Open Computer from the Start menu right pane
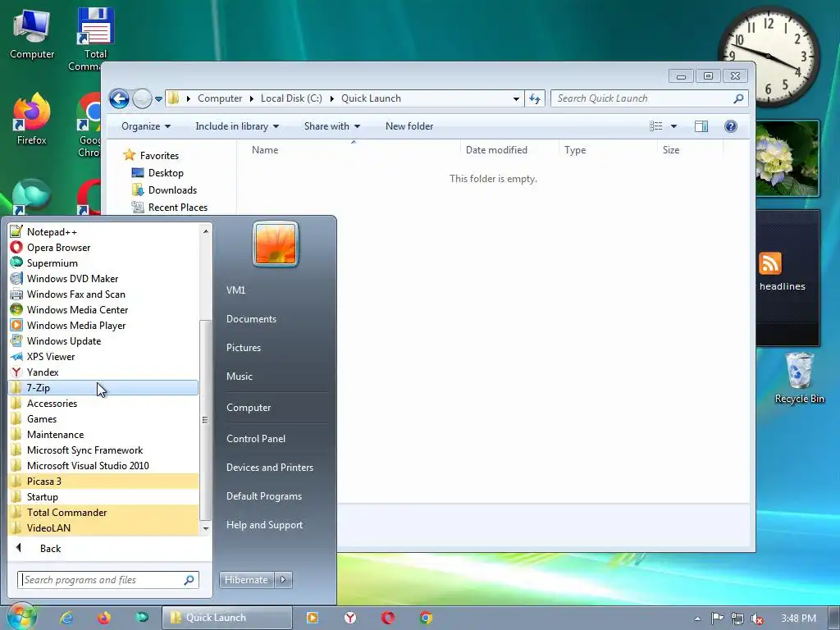Viewport: 840px width, 630px height. [249, 408]
